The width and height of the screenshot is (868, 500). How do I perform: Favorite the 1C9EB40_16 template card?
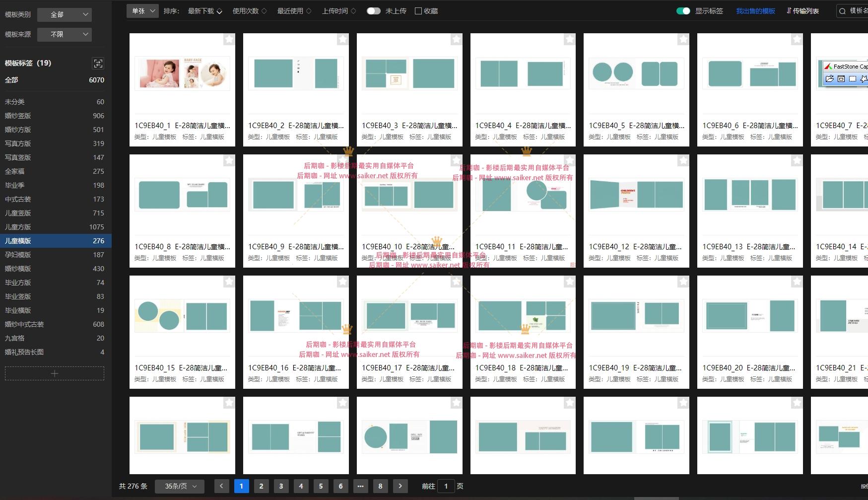(x=342, y=282)
